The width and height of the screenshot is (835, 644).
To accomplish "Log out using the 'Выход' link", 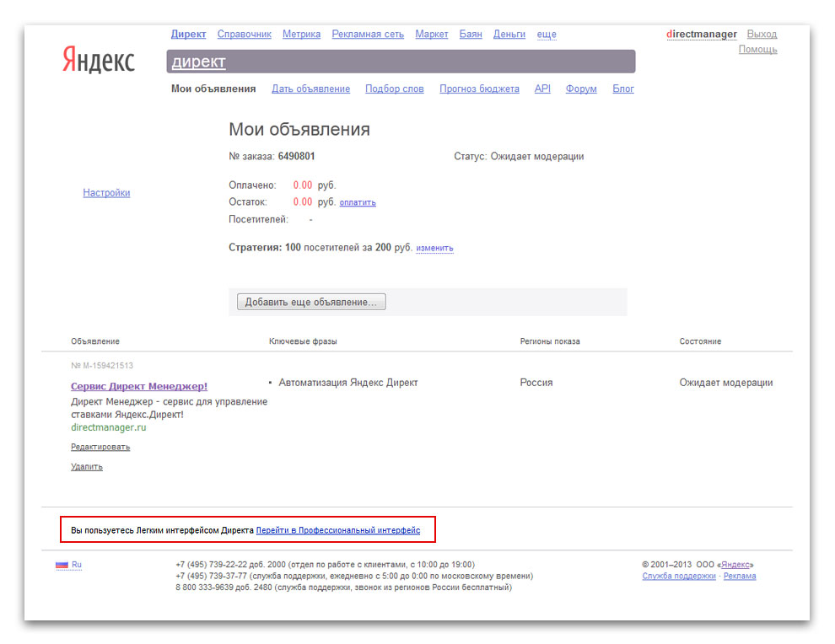I will click(762, 35).
